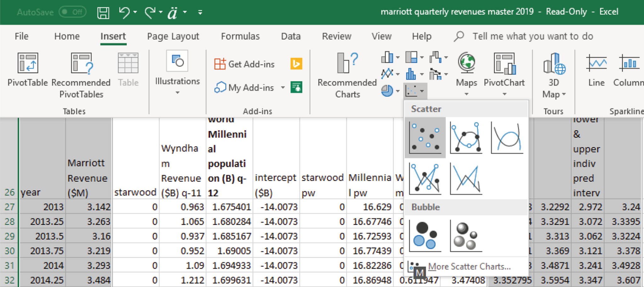This screenshot has width=644, height=287.
Task: Click the Wyndham revenue cell 1.212
Action: click(x=183, y=280)
